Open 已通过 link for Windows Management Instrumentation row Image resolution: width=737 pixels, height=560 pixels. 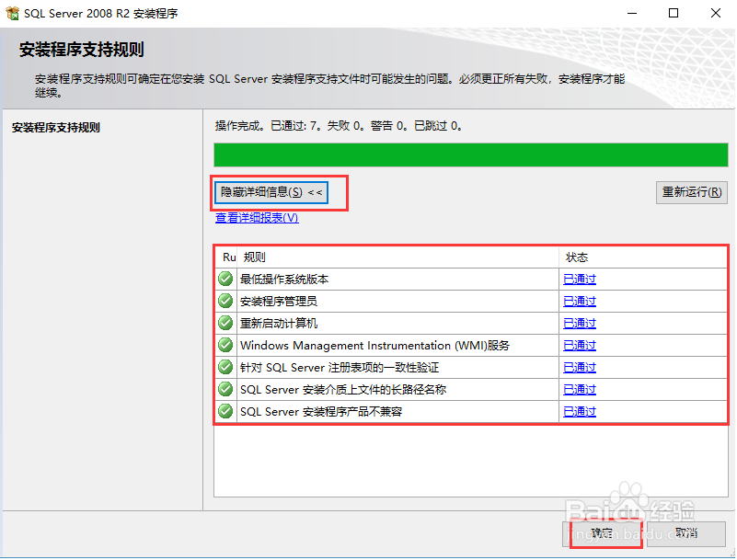click(580, 346)
